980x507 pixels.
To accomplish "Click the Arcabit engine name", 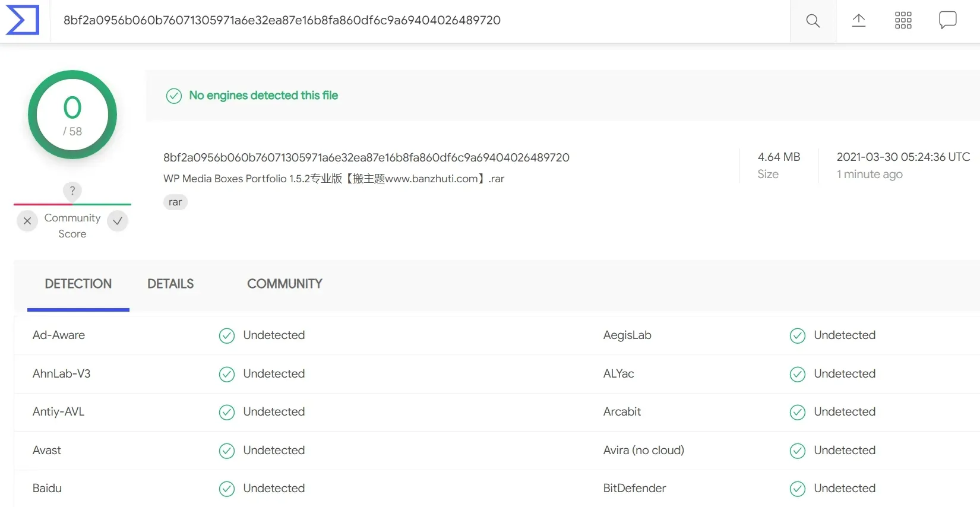I will pyautogui.click(x=622, y=411).
